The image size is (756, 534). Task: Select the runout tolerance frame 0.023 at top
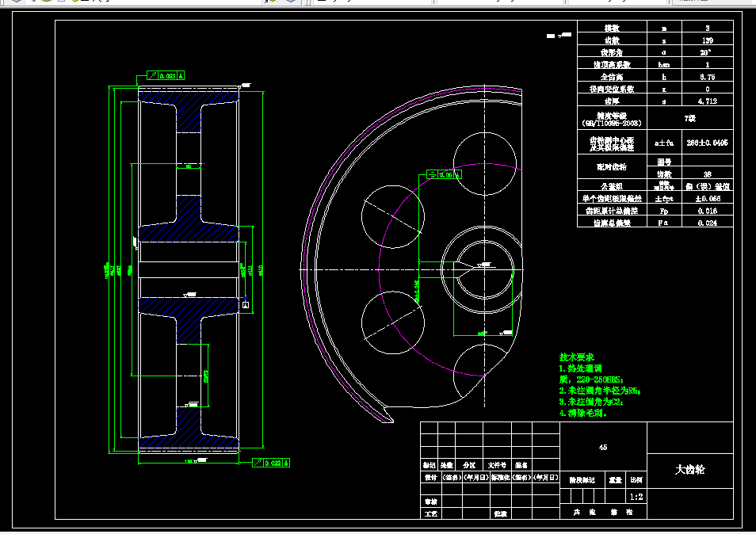click(166, 76)
